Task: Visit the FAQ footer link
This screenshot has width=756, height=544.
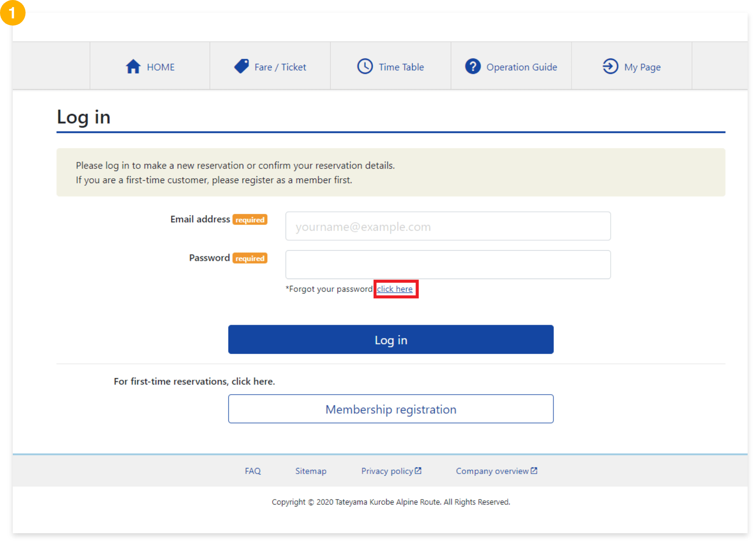Action: 253,471
